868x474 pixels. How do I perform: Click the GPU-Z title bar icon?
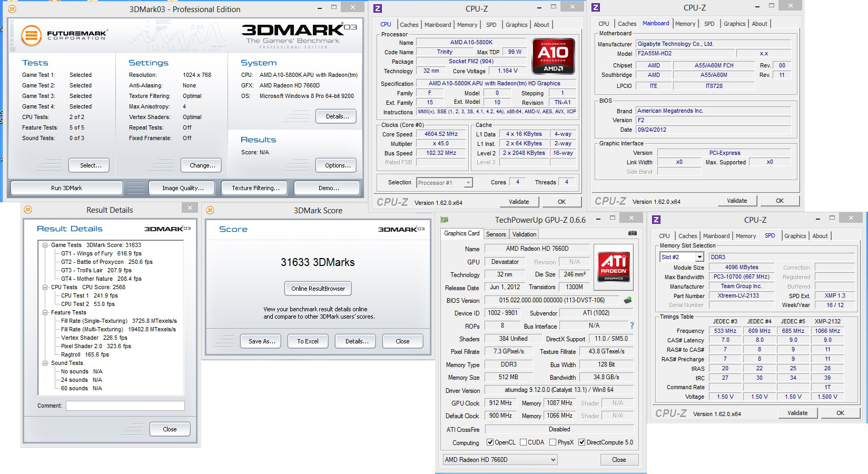click(445, 220)
